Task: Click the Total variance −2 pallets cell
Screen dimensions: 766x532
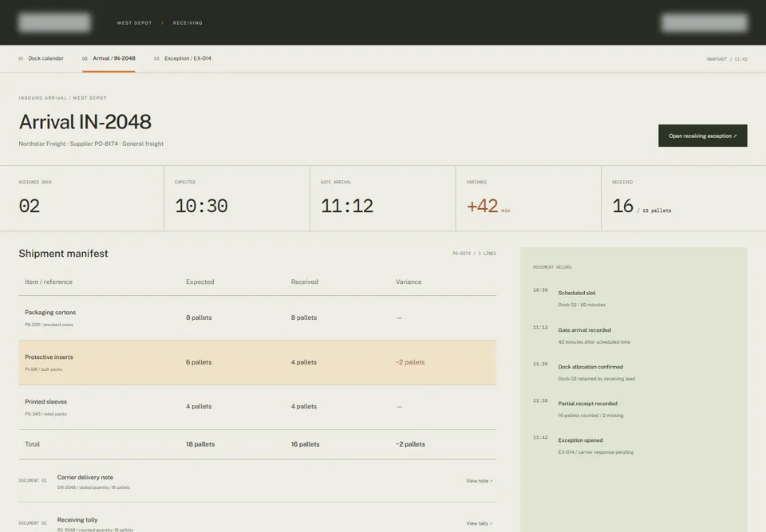Action: 410,444
